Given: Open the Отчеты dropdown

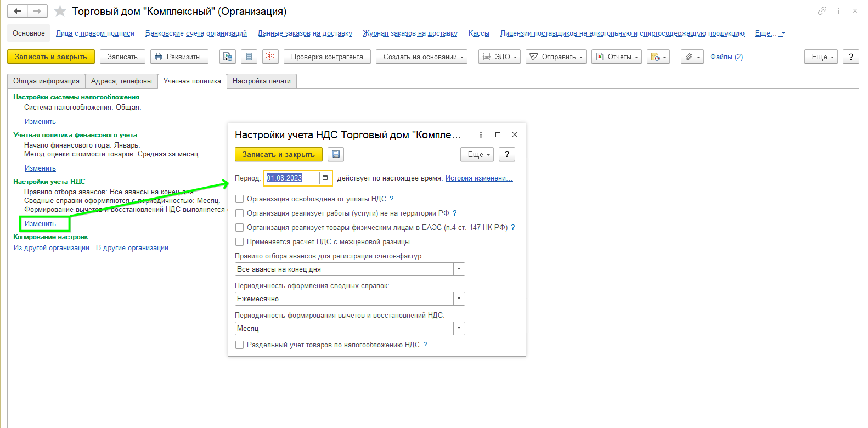Looking at the screenshot, I should 617,57.
